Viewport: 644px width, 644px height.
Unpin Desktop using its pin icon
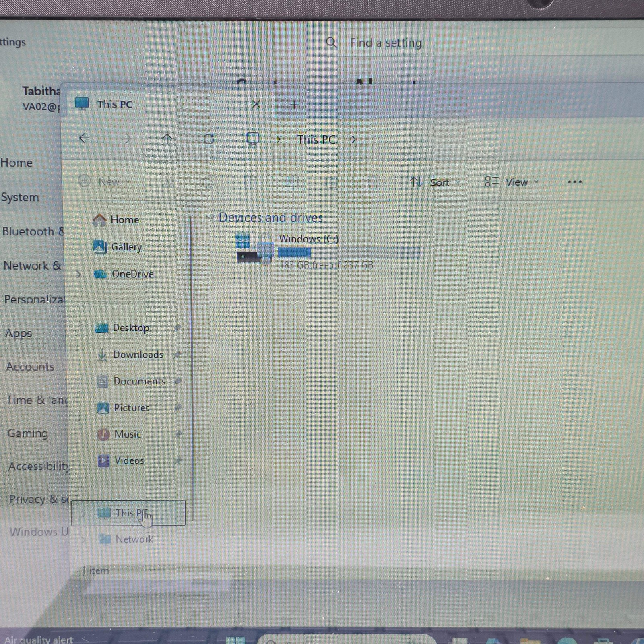coord(177,328)
